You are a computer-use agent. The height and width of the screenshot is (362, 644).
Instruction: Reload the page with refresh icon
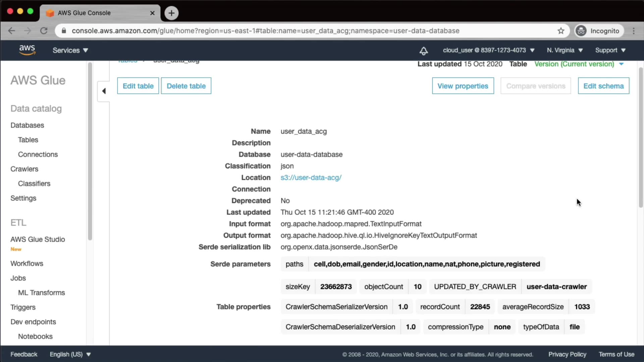44,31
